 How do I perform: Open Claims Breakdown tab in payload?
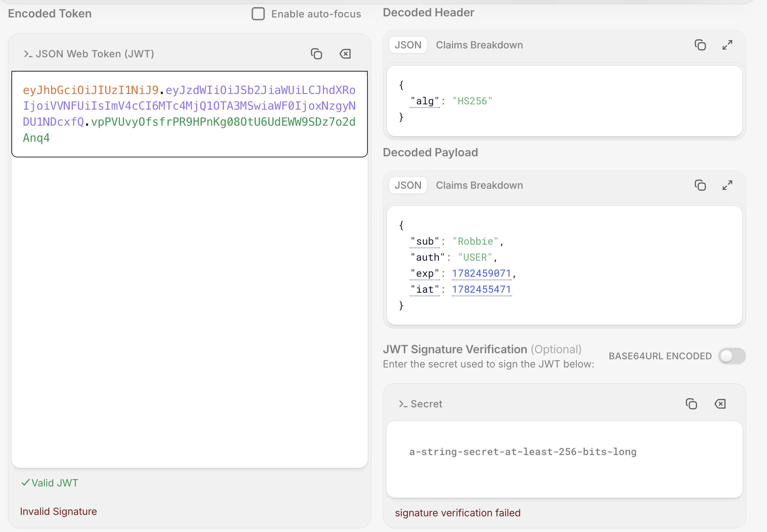479,185
